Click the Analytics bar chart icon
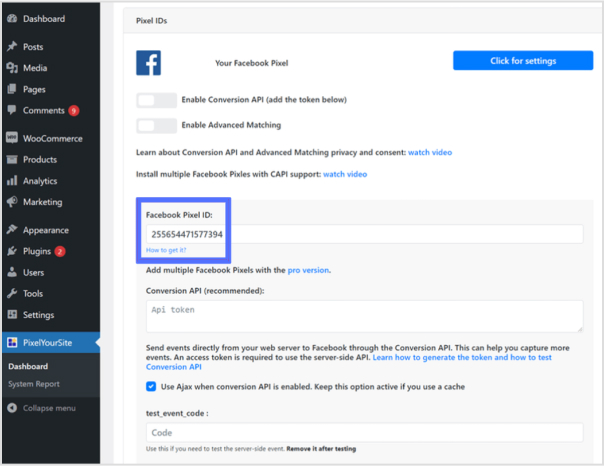Image resolution: width=604 pixels, height=466 pixels. point(12,180)
